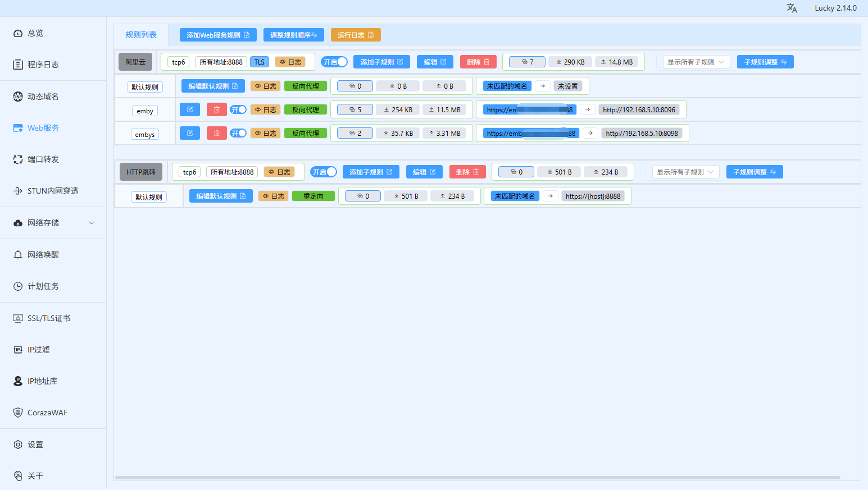
Task: Click the 阿里云 rule name label
Action: [135, 62]
